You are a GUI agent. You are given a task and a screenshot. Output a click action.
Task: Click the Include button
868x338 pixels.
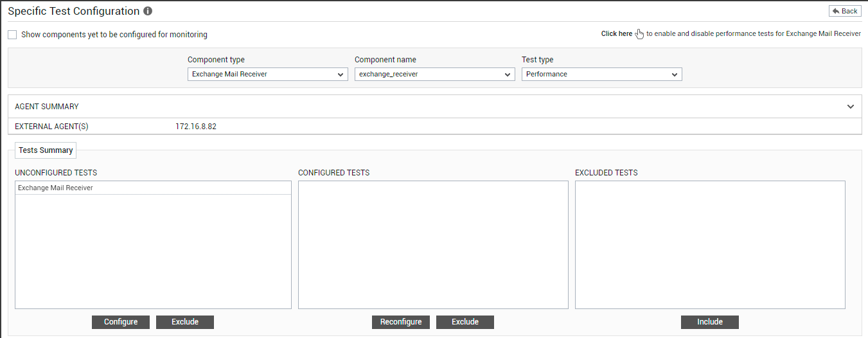point(710,322)
